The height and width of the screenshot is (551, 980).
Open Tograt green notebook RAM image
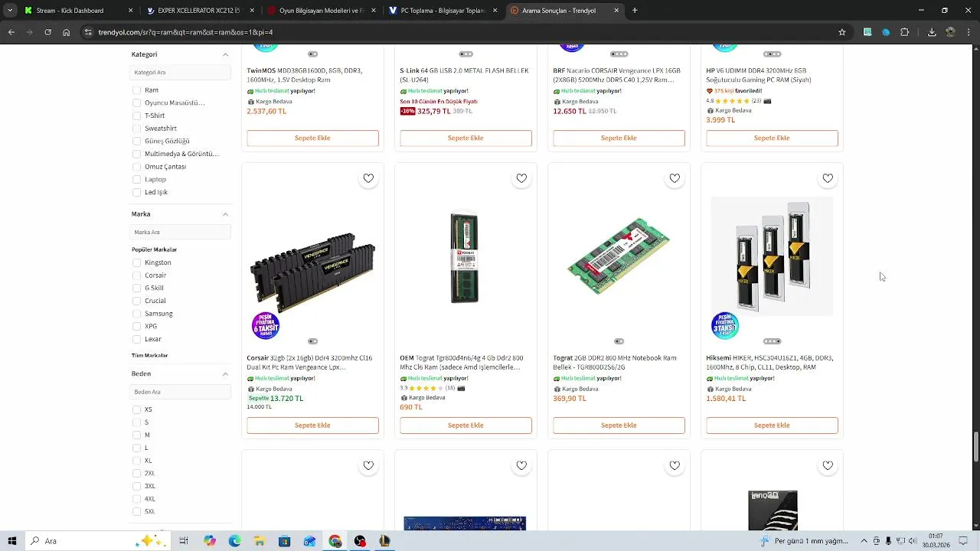tap(619, 256)
